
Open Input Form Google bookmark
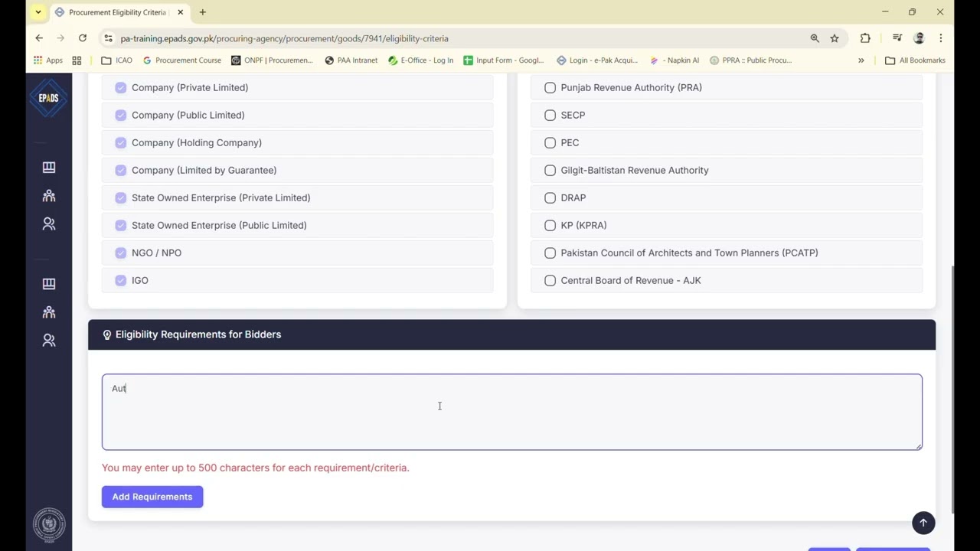(504, 60)
